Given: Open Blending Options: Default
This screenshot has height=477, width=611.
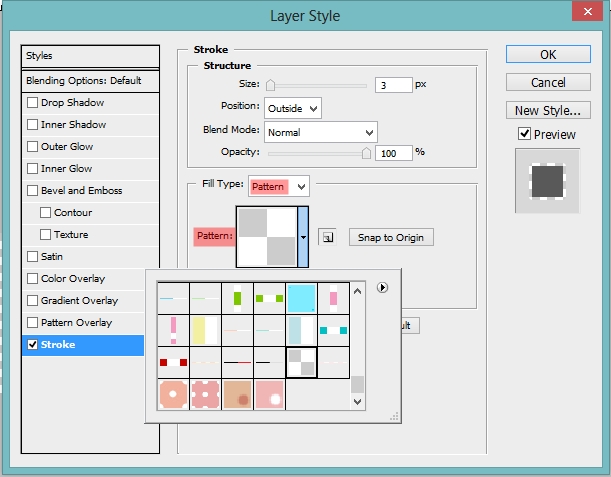Looking at the screenshot, I should 90,81.
